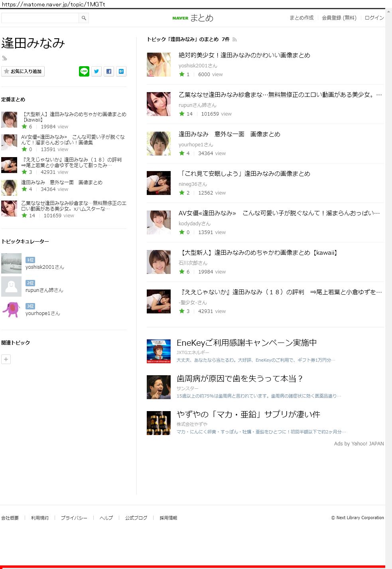Click the ログイン header link
392x569 pixels.
pos(374,18)
